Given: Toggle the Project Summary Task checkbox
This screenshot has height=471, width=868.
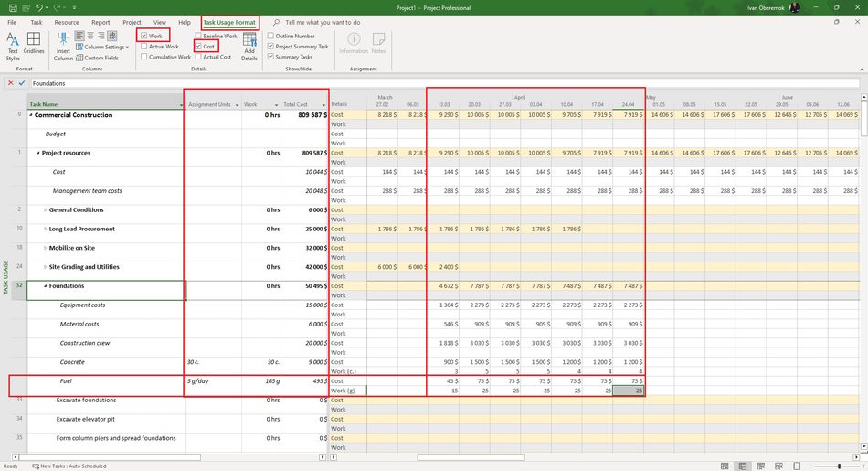Looking at the screenshot, I should tap(270, 47).
